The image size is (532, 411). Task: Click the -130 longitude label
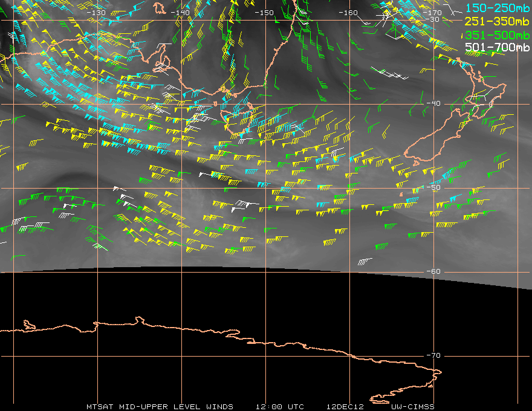coord(96,13)
